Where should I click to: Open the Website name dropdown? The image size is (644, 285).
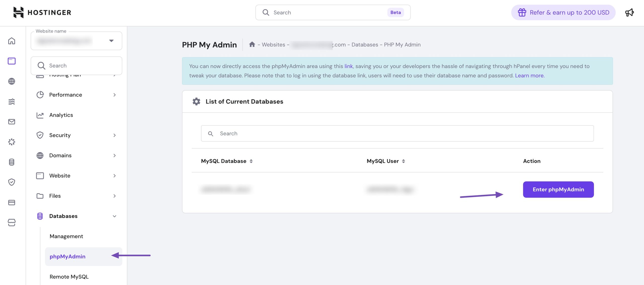76,41
